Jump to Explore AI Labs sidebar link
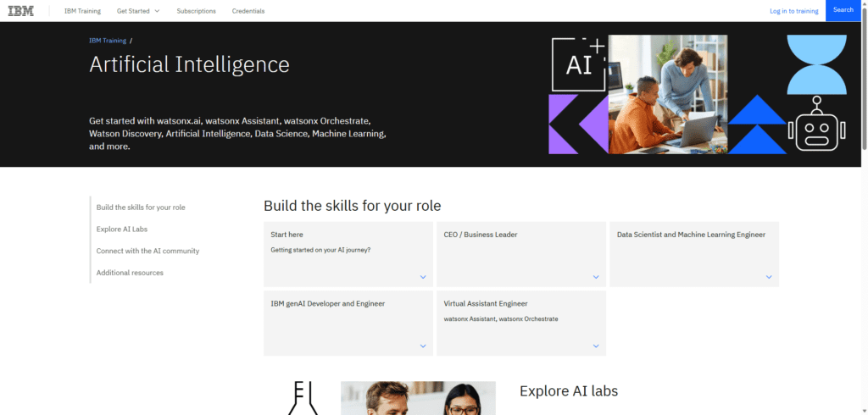Screen dimensions: 868x415 coord(122,229)
